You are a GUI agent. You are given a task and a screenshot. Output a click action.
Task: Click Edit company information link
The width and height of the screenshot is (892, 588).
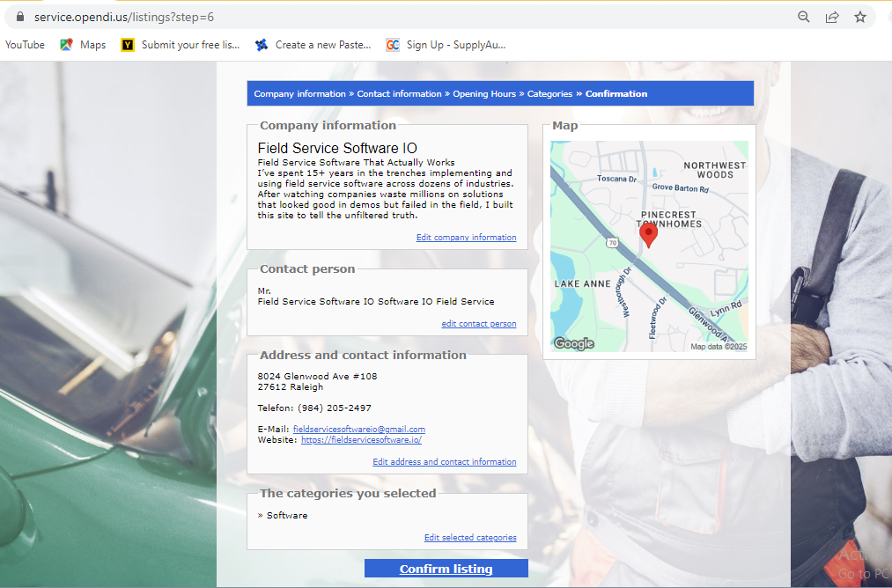point(467,237)
